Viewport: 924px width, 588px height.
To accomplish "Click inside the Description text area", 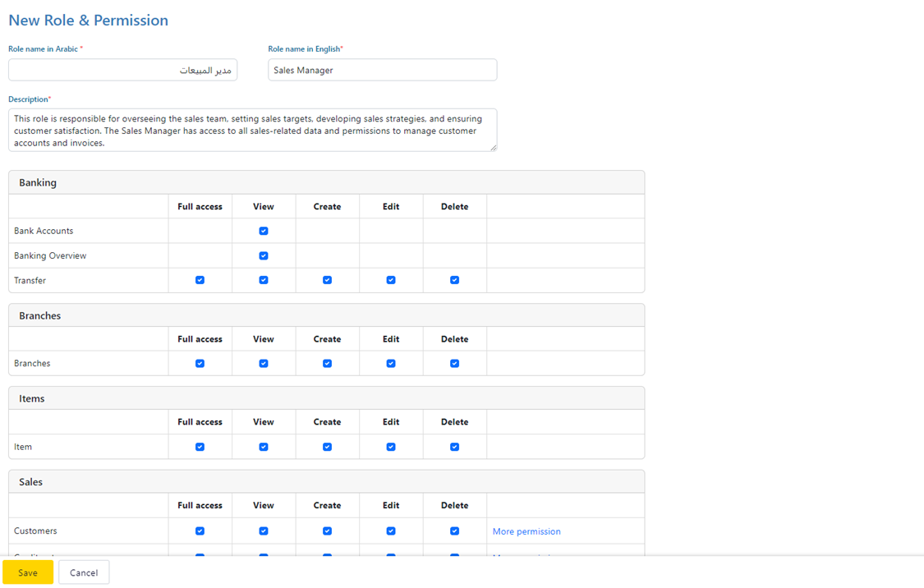I will (252, 131).
